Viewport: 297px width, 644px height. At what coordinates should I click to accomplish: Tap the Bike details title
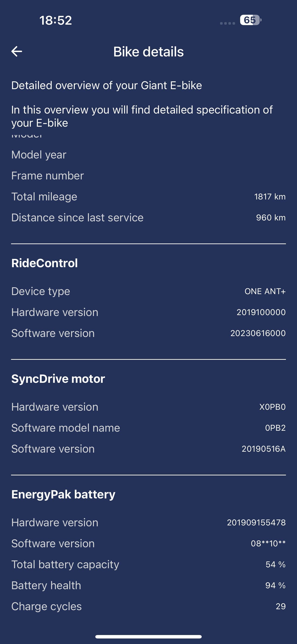148,52
